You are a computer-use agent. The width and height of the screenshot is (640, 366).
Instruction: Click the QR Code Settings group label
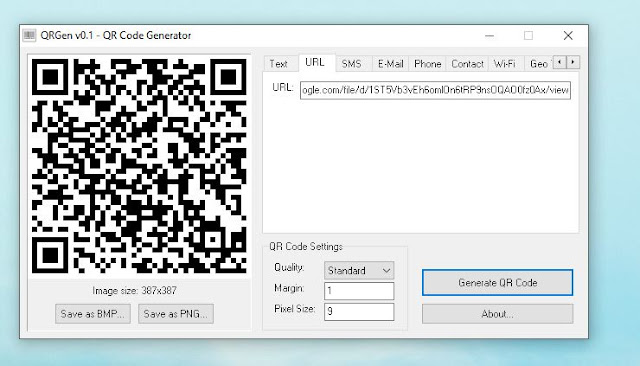306,246
